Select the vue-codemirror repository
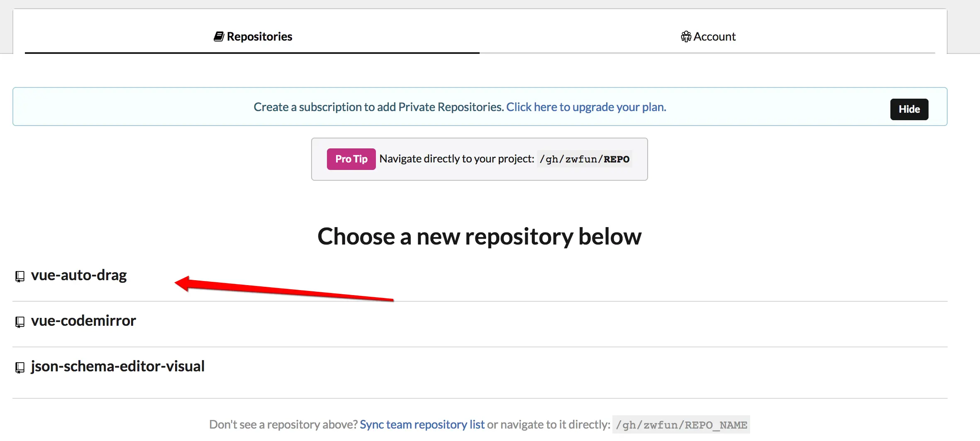 point(83,320)
